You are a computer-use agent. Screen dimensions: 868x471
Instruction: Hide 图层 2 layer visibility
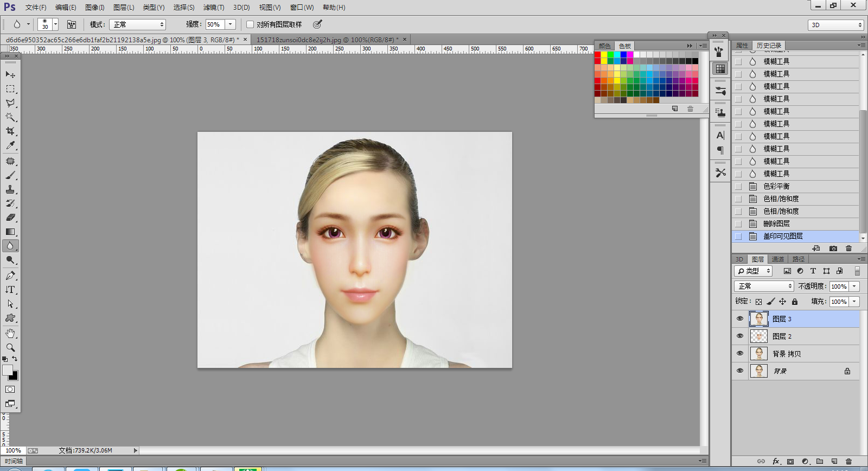click(740, 336)
